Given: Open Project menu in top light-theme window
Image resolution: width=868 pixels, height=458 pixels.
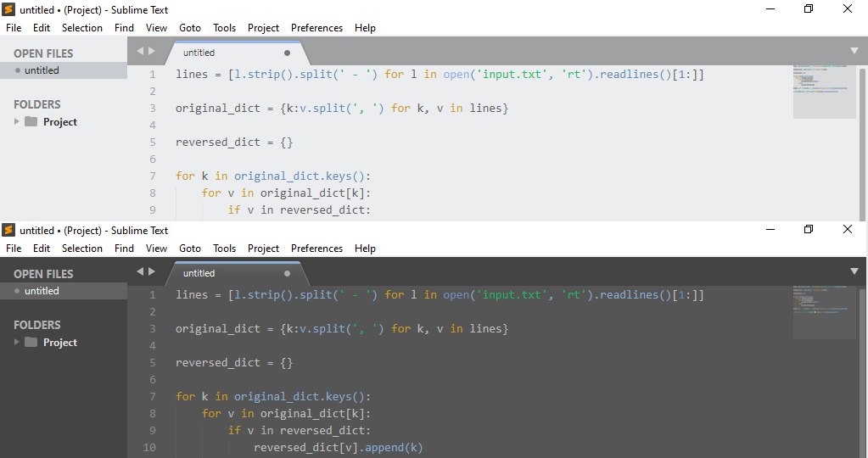Looking at the screenshot, I should [263, 28].
